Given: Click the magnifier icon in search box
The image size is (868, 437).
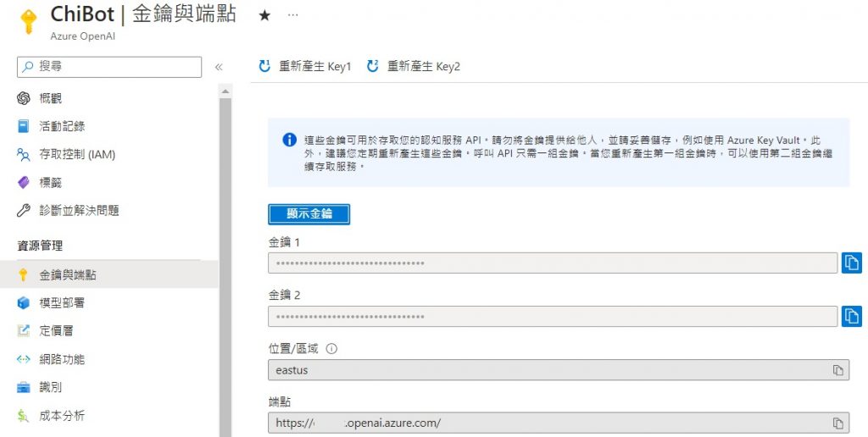Looking at the screenshot, I should [x=28, y=67].
